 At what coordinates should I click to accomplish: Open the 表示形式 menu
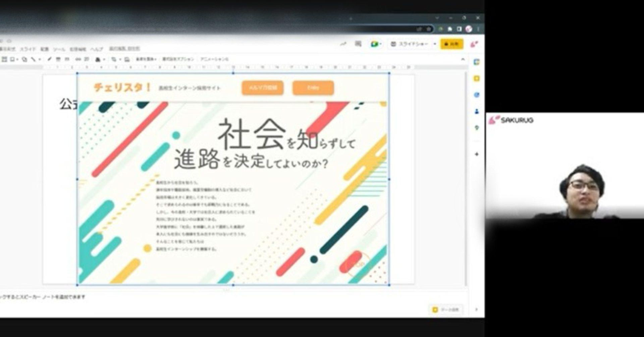(x=8, y=49)
